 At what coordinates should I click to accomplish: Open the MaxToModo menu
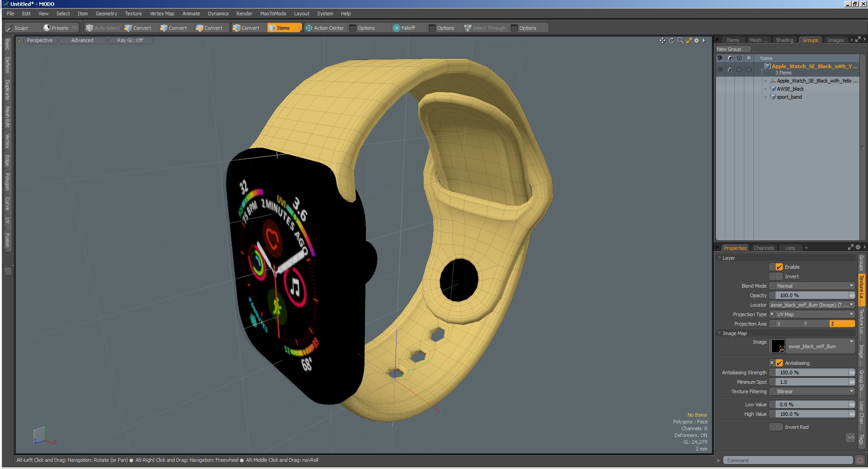point(273,14)
